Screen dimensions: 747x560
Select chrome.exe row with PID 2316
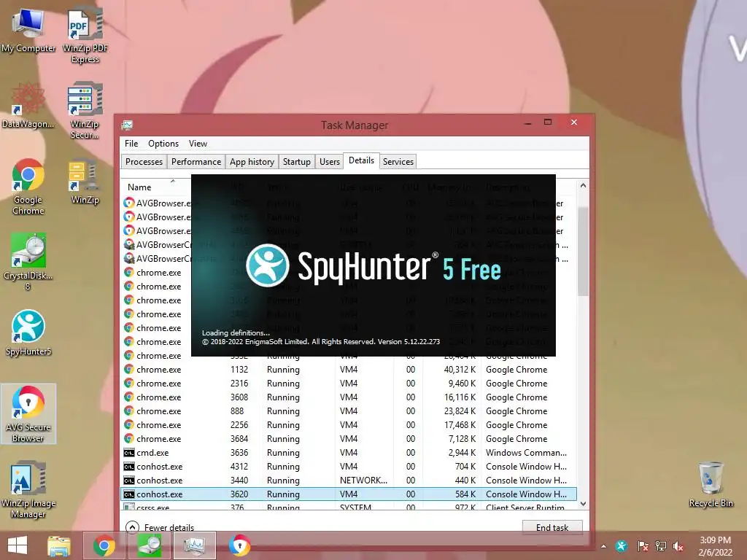349,384
